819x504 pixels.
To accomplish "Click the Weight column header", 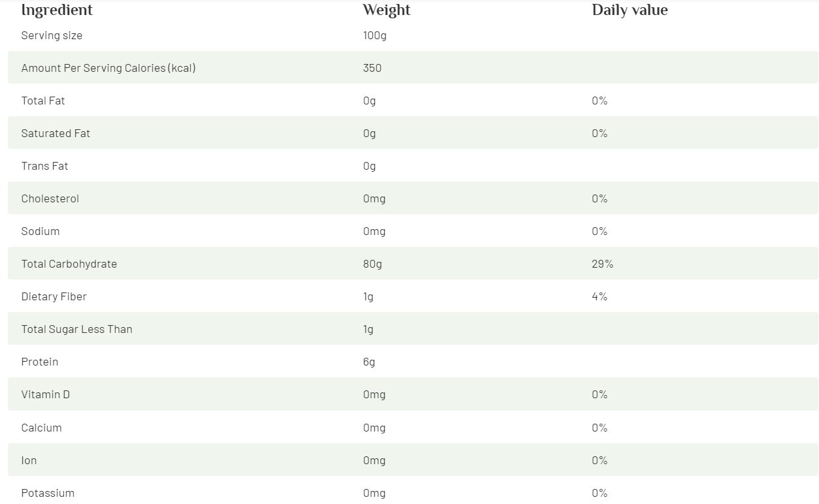I will click(387, 10).
